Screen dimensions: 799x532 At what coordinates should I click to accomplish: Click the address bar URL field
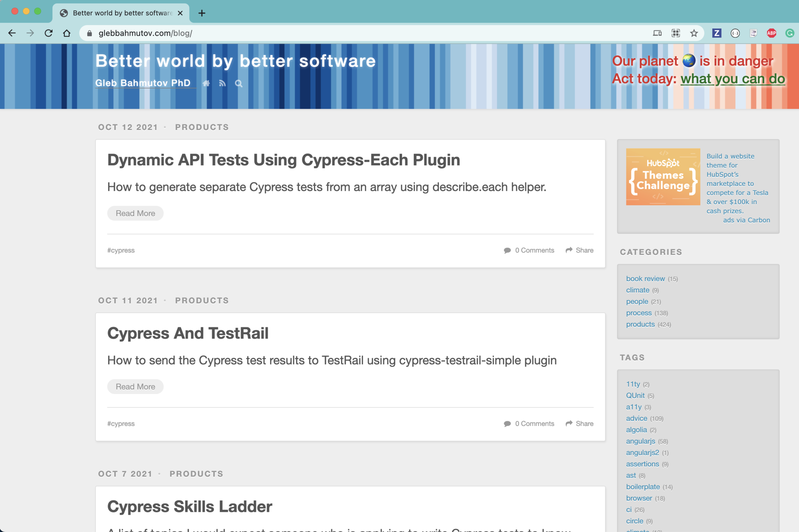coord(355,33)
